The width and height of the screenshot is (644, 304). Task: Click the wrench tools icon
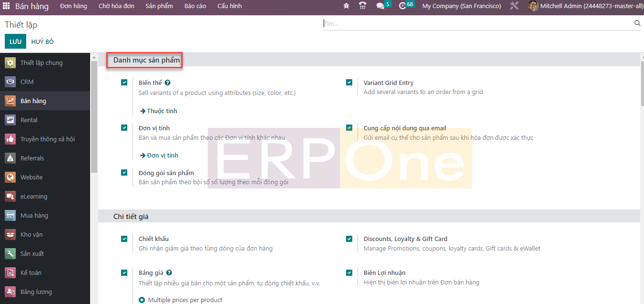[x=514, y=6]
